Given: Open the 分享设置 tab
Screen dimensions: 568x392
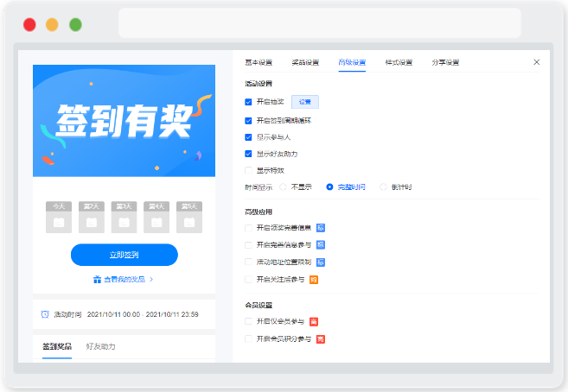Looking at the screenshot, I should coord(445,62).
